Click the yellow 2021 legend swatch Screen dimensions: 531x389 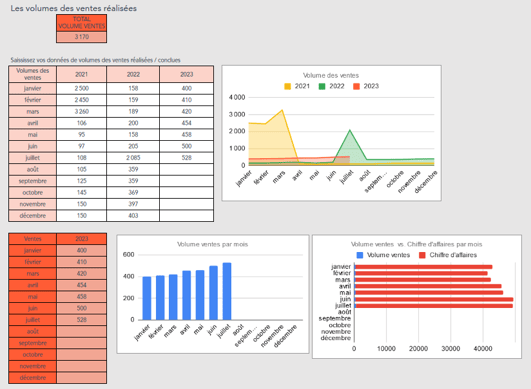[288, 86]
